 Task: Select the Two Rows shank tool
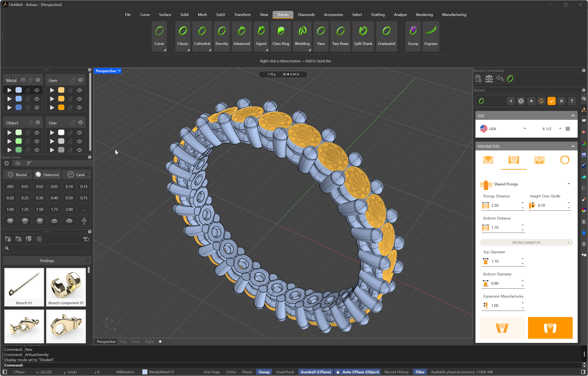tap(340, 36)
